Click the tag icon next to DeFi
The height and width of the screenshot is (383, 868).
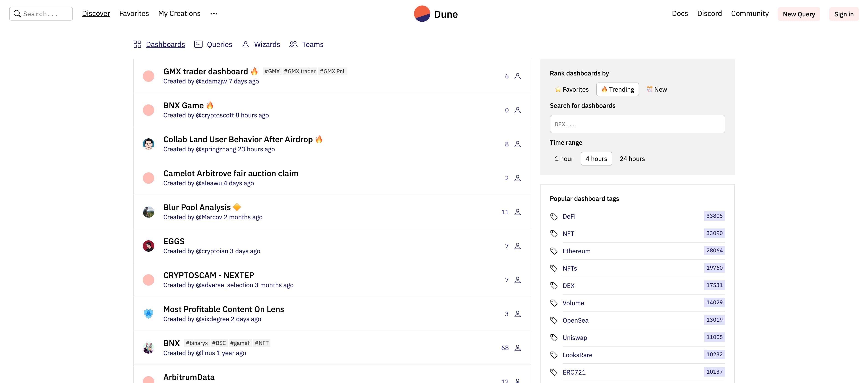(x=554, y=216)
